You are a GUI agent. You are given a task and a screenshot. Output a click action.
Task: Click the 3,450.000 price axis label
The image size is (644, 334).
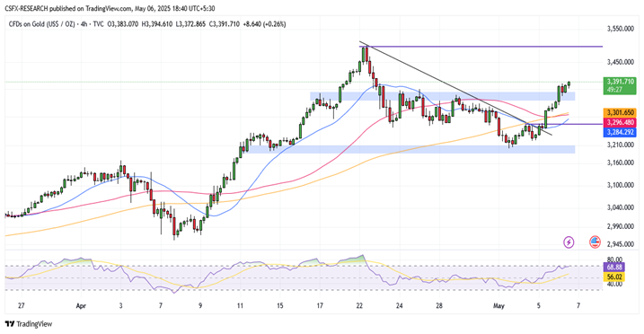click(x=620, y=62)
